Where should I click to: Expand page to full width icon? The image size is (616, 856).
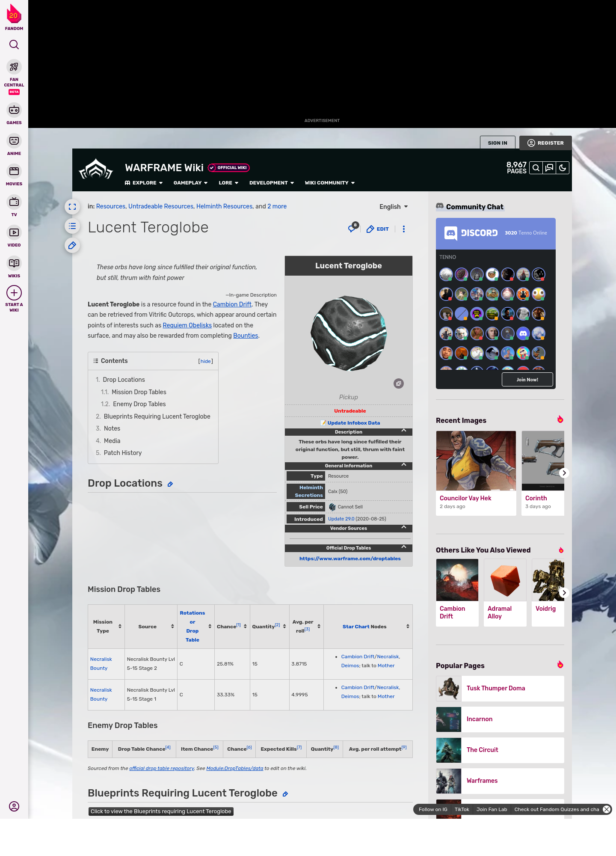[x=72, y=207]
